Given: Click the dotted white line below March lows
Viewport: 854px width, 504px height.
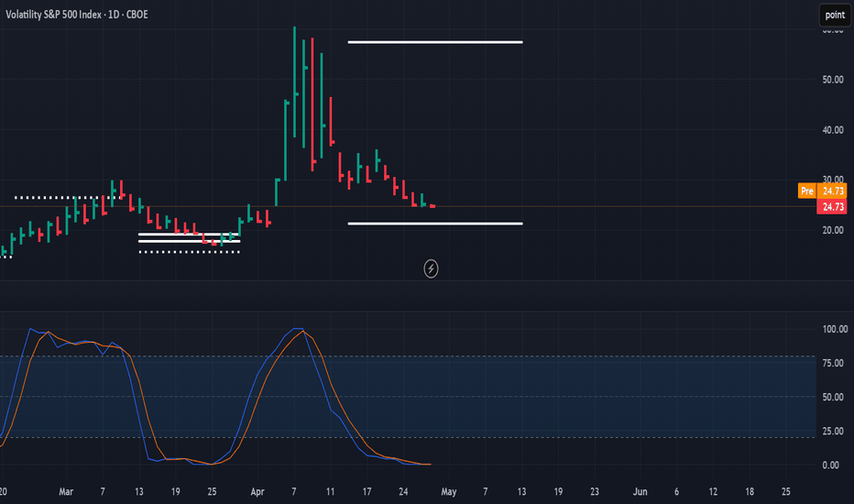Looking at the screenshot, I should click(x=189, y=252).
